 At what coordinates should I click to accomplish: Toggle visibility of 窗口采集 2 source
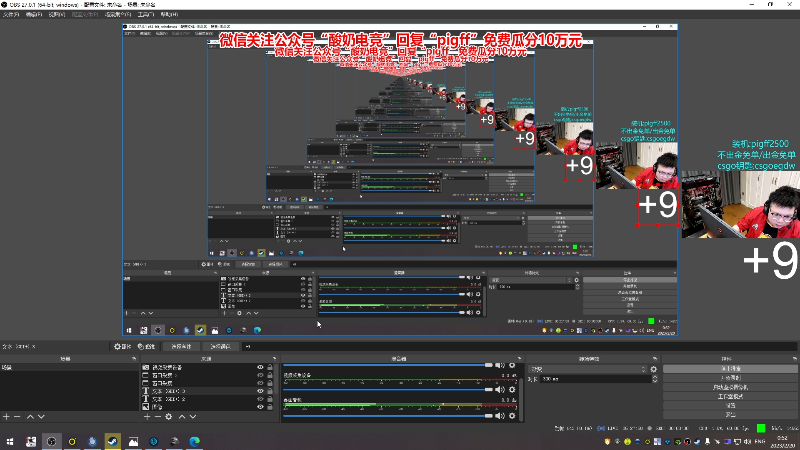pyautogui.click(x=260, y=375)
